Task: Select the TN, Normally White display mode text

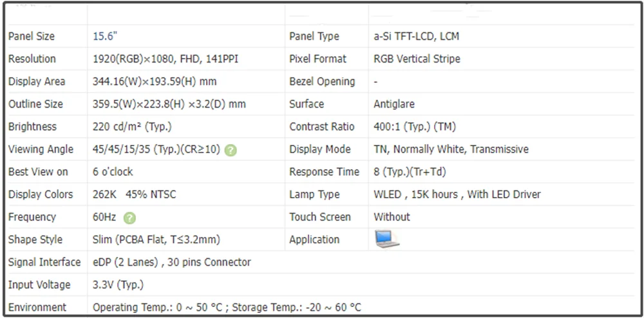Action: tap(451, 149)
